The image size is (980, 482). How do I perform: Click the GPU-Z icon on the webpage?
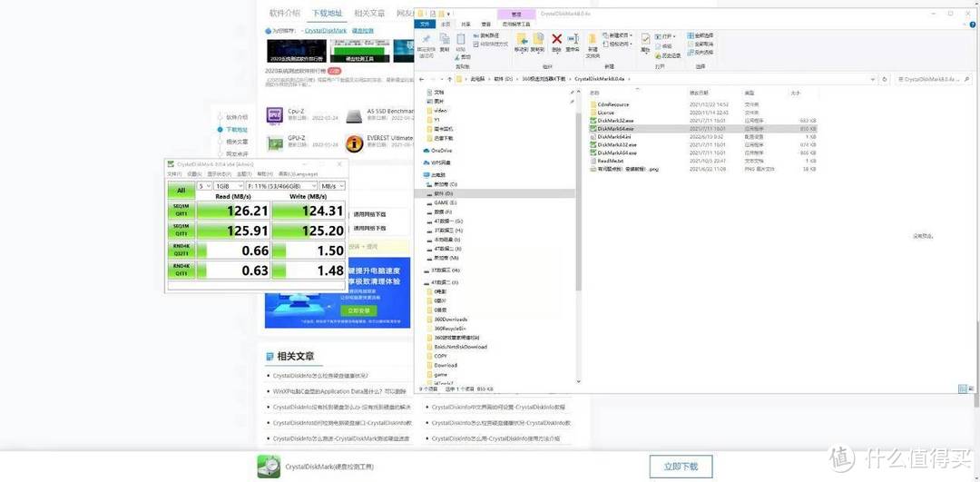[274, 143]
